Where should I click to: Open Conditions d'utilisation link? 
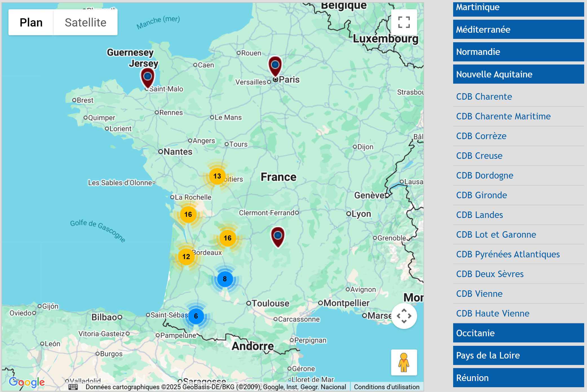pyautogui.click(x=386, y=387)
